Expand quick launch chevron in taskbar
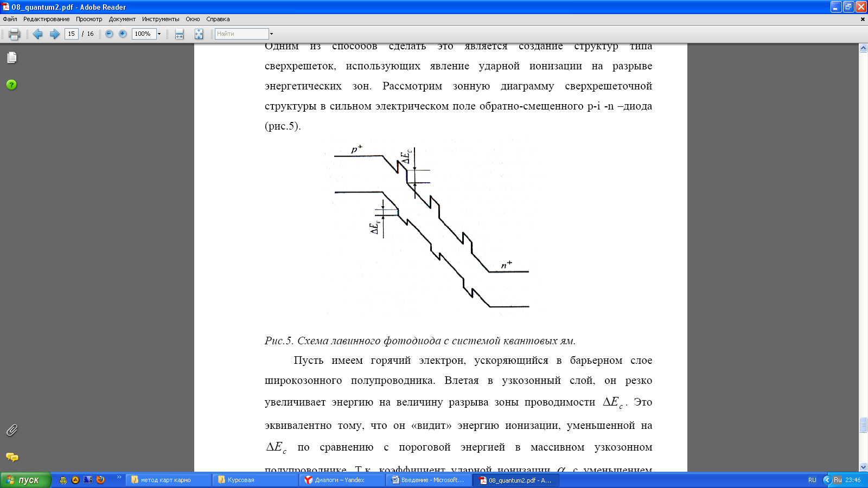The width and height of the screenshot is (868, 488). point(119,477)
